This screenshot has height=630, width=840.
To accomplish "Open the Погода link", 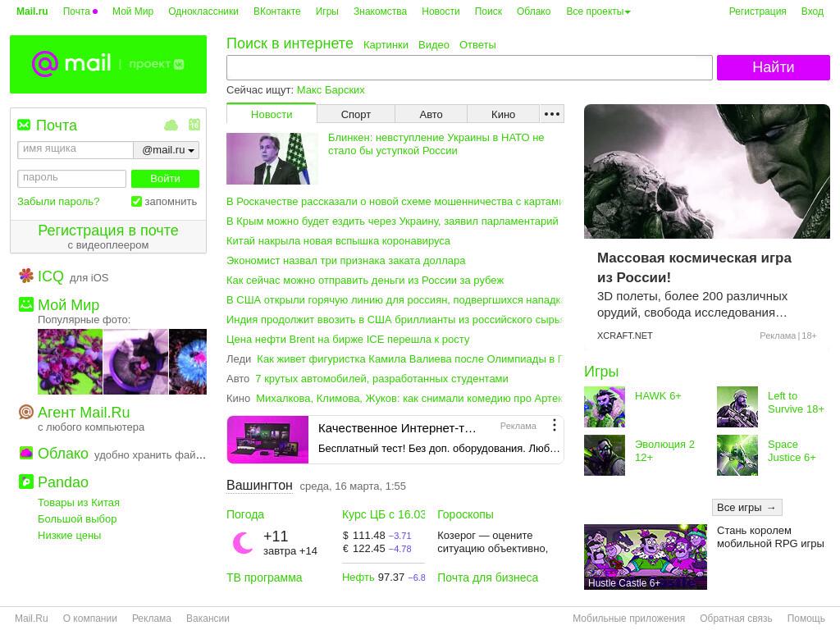I will pyautogui.click(x=244, y=514).
